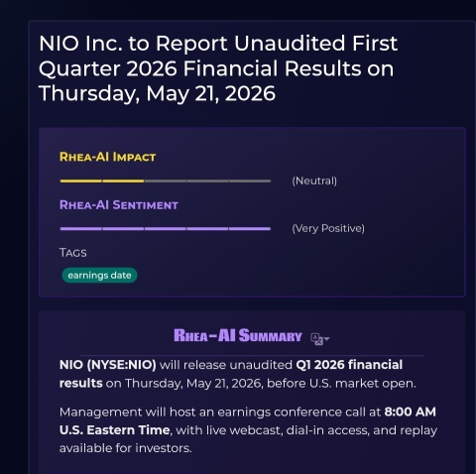Click the last purple sentiment bar segment
The height and width of the screenshot is (474, 476).
250,228
